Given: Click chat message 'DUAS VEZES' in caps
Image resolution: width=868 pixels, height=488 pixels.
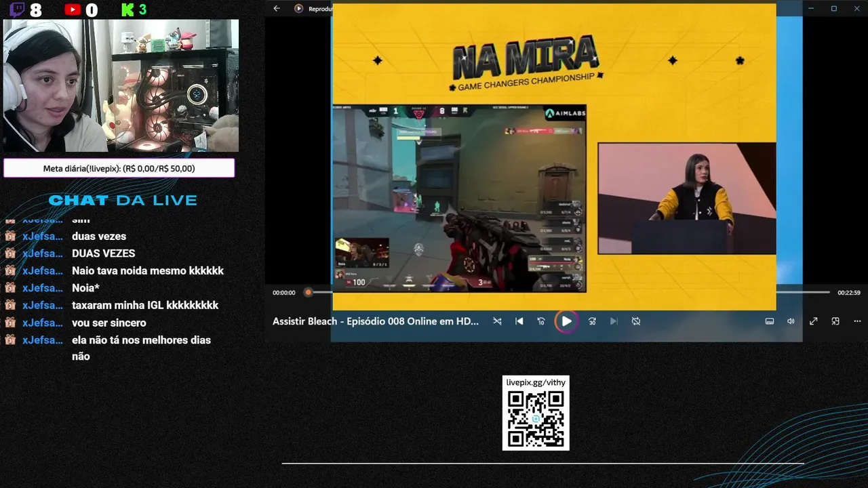Looking at the screenshot, I should pyautogui.click(x=104, y=253).
